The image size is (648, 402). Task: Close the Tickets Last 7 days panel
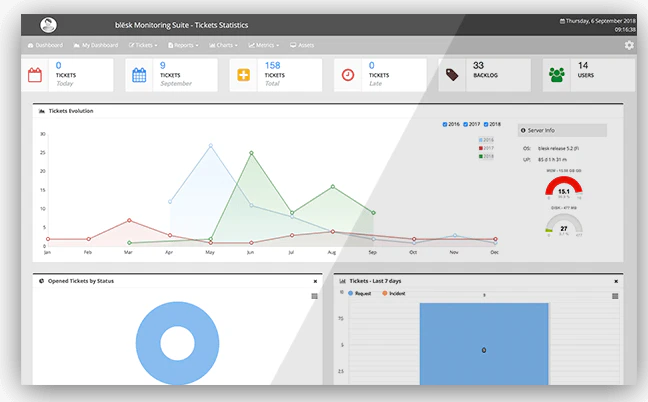coord(616,281)
